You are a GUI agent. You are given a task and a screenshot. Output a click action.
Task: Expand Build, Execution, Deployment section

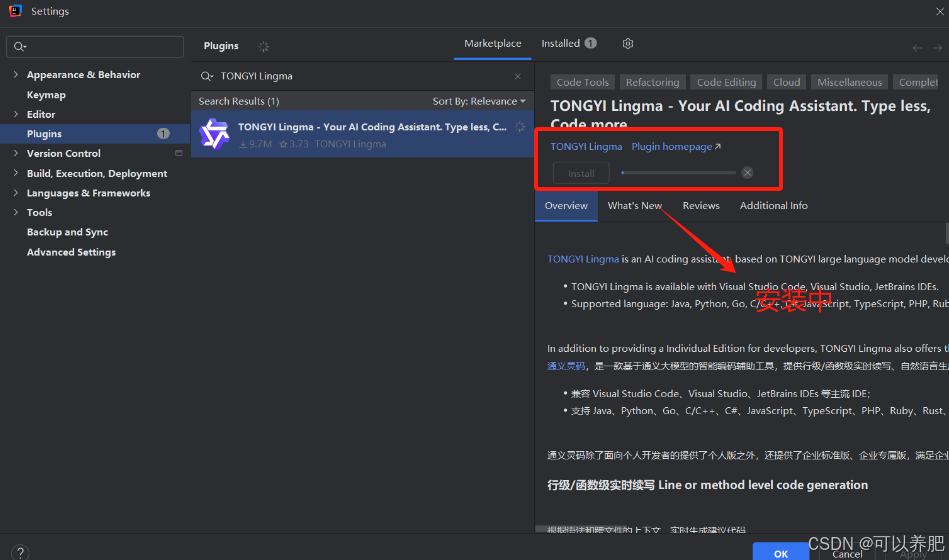[16, 173]
